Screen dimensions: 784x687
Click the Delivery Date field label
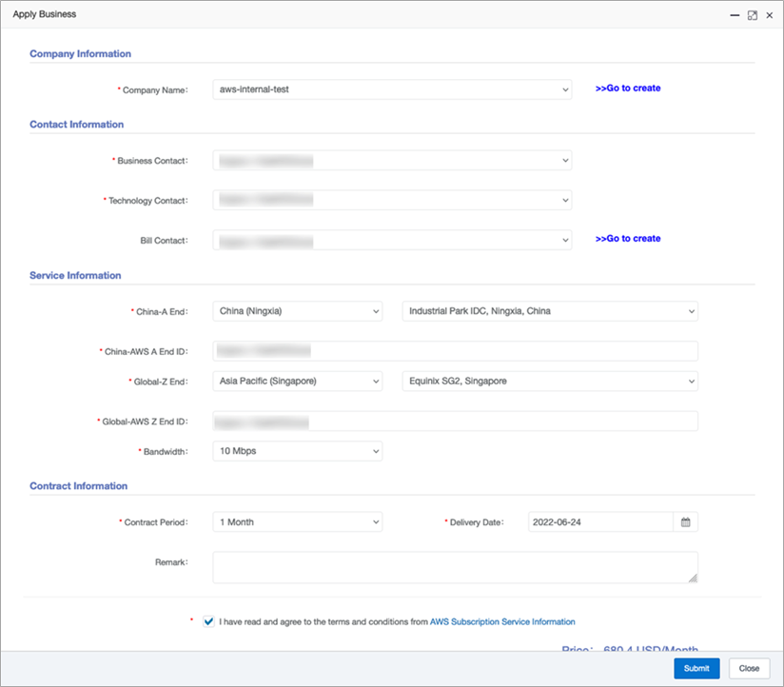coord(477,522)
